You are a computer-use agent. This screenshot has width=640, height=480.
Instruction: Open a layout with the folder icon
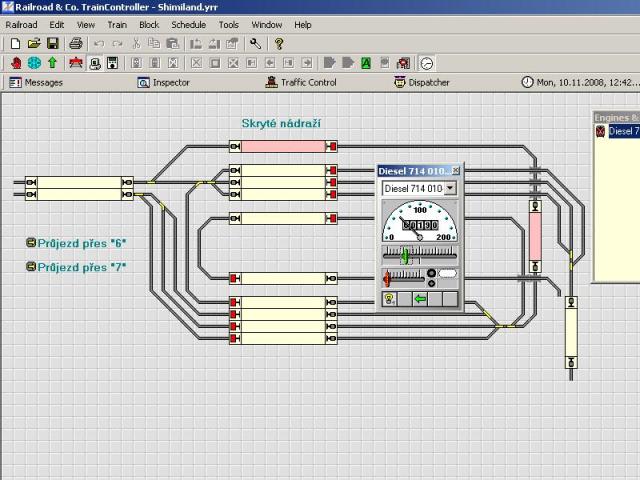pyautogui.click(x=34, y=43)
